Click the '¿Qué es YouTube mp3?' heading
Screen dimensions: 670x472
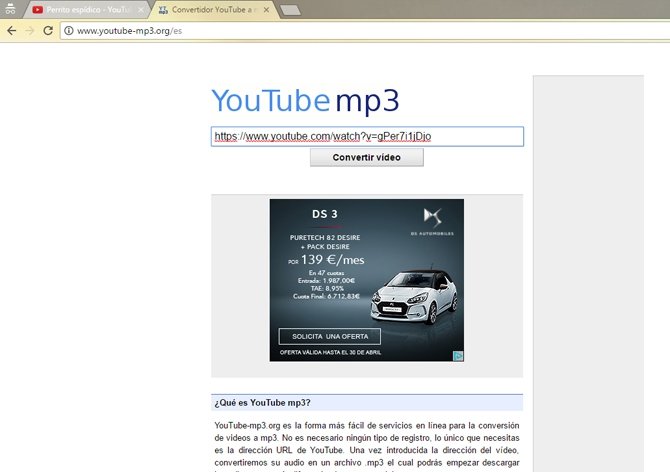262,403
